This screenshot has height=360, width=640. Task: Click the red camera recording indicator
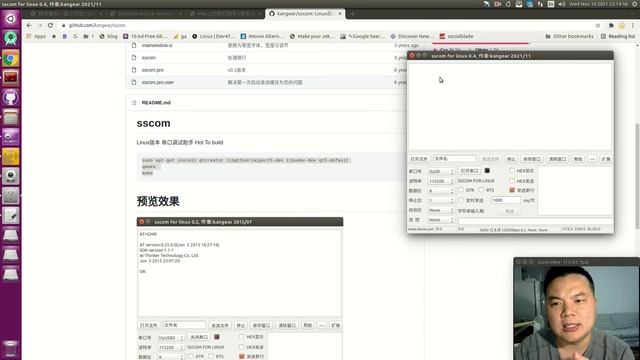pos(498,4)
